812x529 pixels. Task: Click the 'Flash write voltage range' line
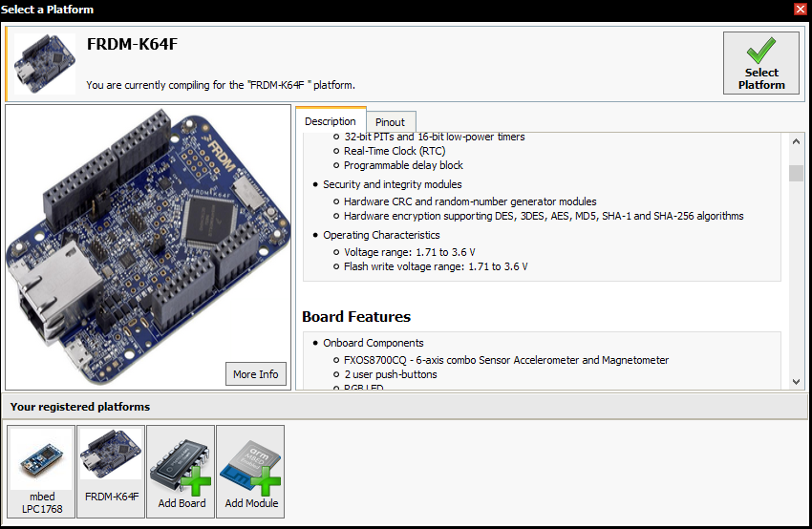pos(436,266)
